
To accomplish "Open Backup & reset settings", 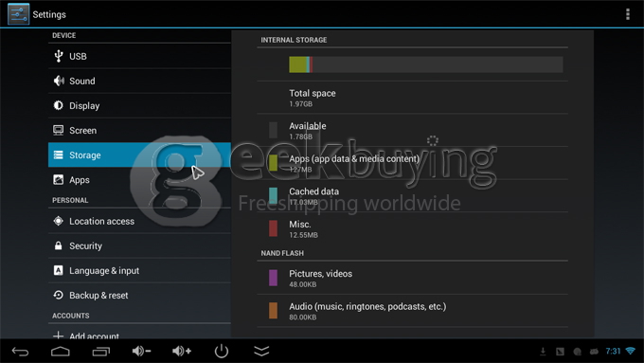I will pos(139,295).
